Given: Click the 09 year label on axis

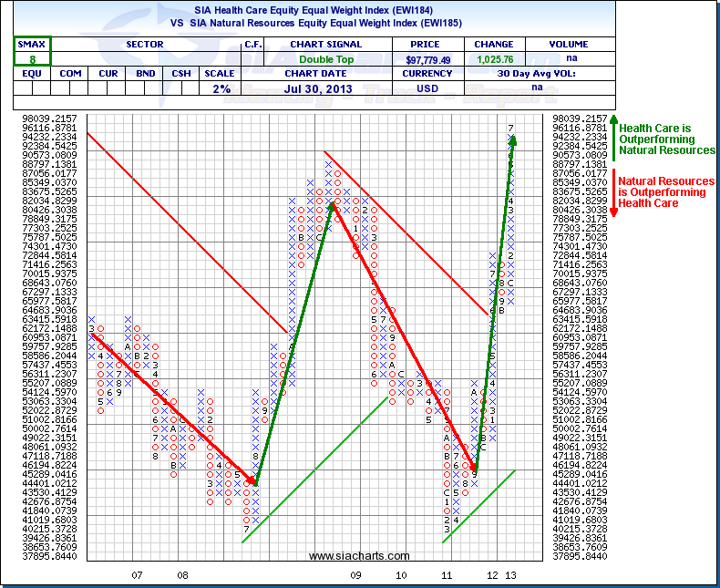Looking at the screenshot, I should click(x=355, y=575).
